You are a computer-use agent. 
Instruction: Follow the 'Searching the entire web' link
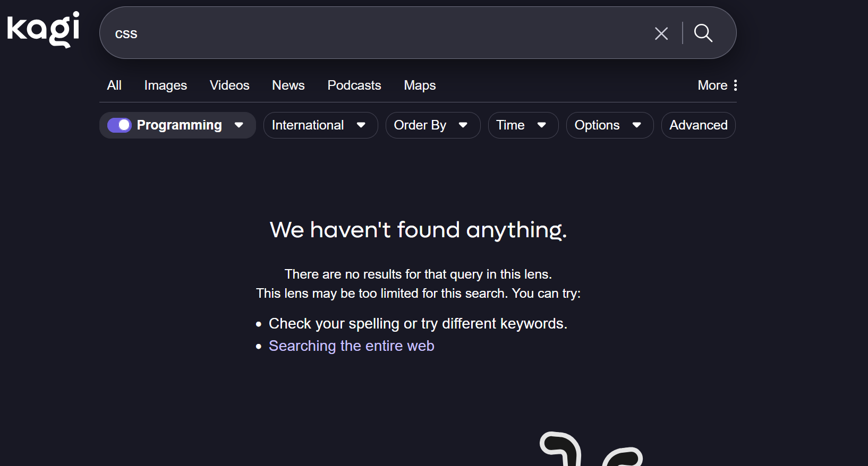351,346
